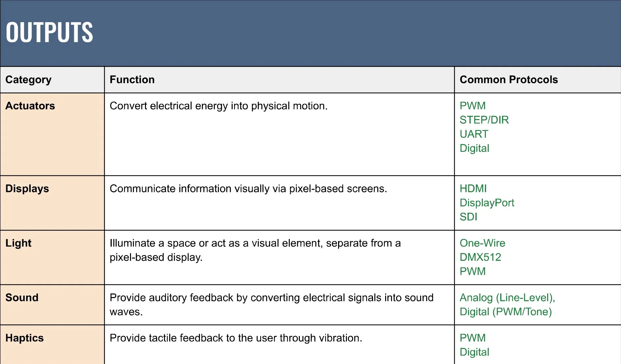Image resolution: width=621 pixels, height=364 pixels.
Task: Select the Function column header
Action: tap(132, 80)
